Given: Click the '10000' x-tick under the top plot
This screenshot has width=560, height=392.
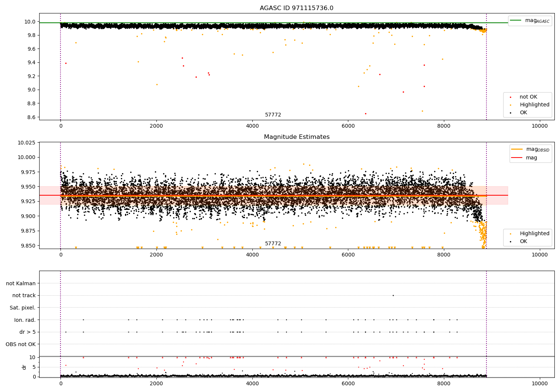Looking at the screenshot, I should tap(540, 126).
